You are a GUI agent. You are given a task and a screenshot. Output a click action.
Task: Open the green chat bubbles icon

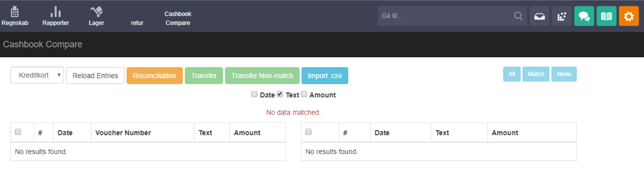click(584, 16)
